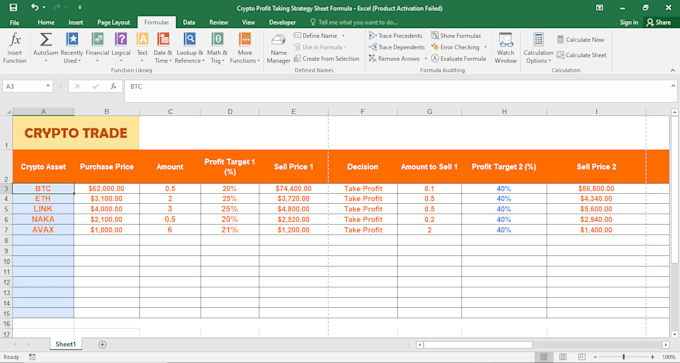Open Logical functions icon
Screen dimensions: 680x363
pyautogui.click(x=121, y=40)
